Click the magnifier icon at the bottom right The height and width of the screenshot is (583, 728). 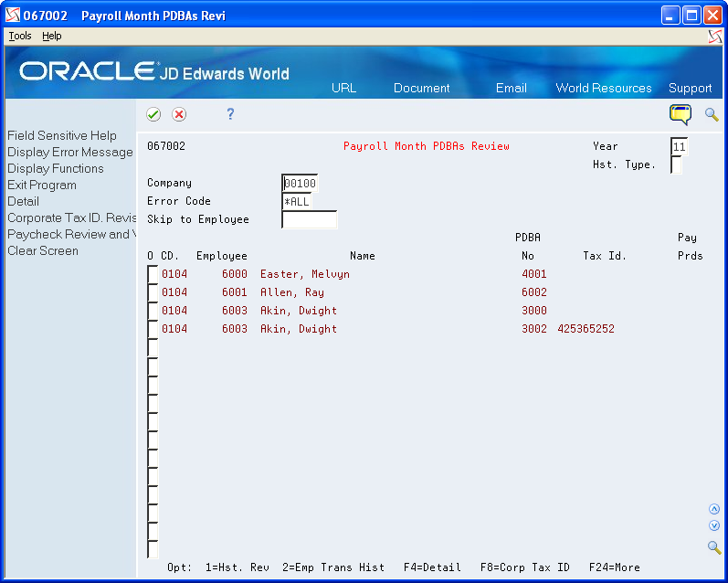[714, 546]
